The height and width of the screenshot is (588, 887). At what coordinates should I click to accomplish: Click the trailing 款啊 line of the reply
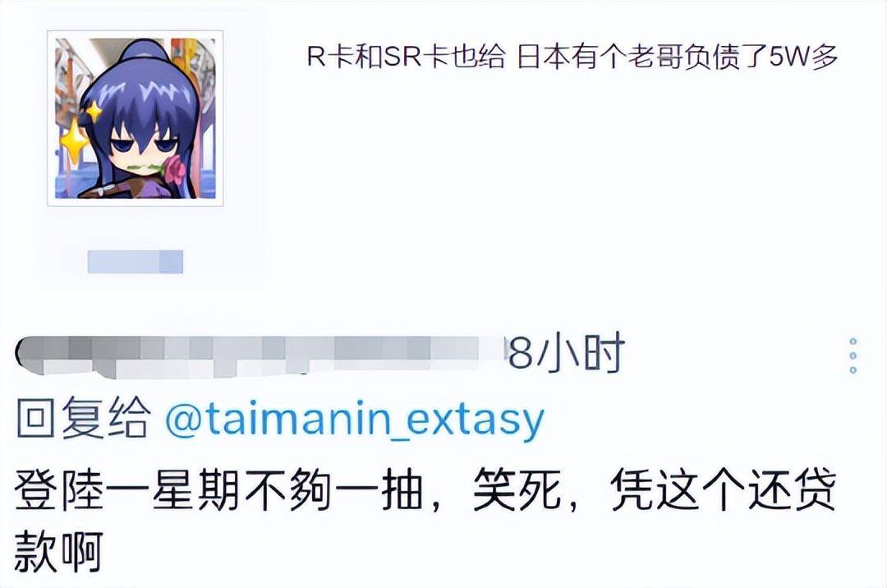pyautogui.click(x=59, y=552)
